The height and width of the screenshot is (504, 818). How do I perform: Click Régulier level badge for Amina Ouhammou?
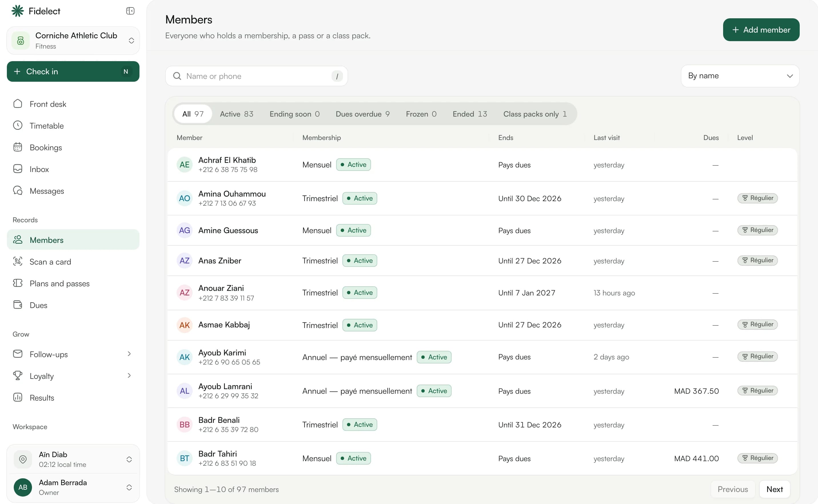point(757,198)
